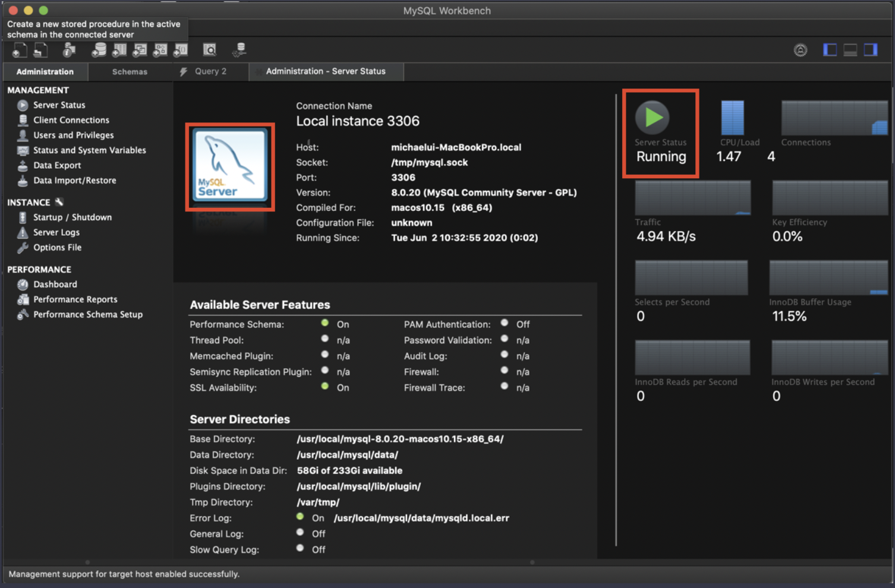The image size is (895, 588).
Task: Open the schema inspector info icon
Action: (x=69, y=50)
